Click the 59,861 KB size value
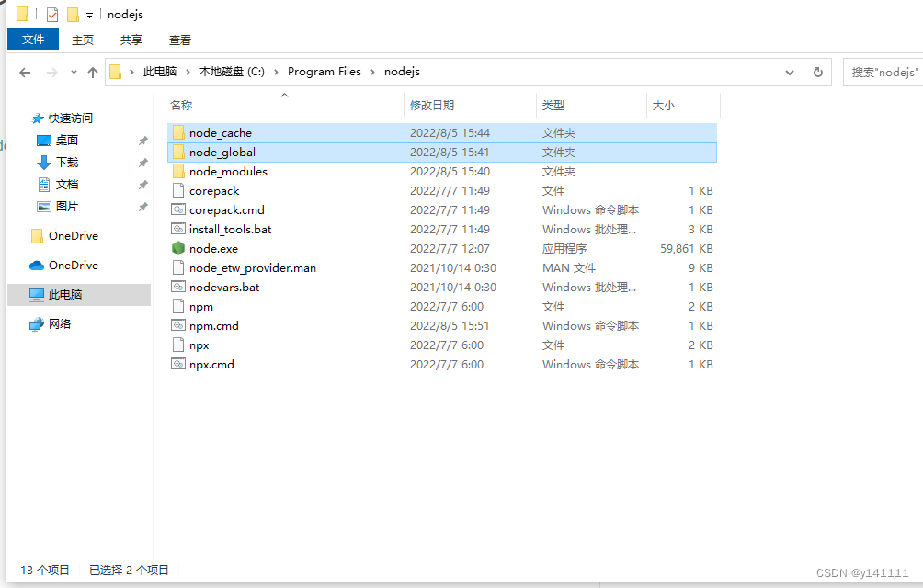The width and height of the screenshot is (923, 588). (x=687, y=249)
